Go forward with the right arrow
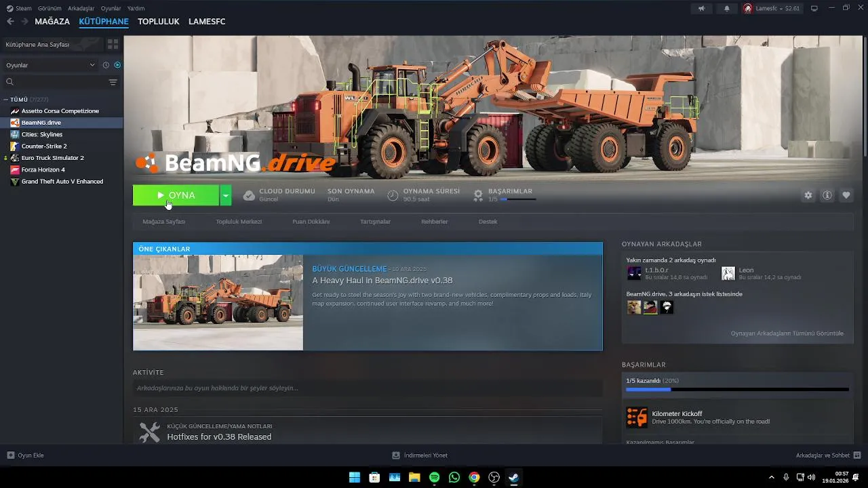The width and height of the screenshot is (868, 488). 24,22
